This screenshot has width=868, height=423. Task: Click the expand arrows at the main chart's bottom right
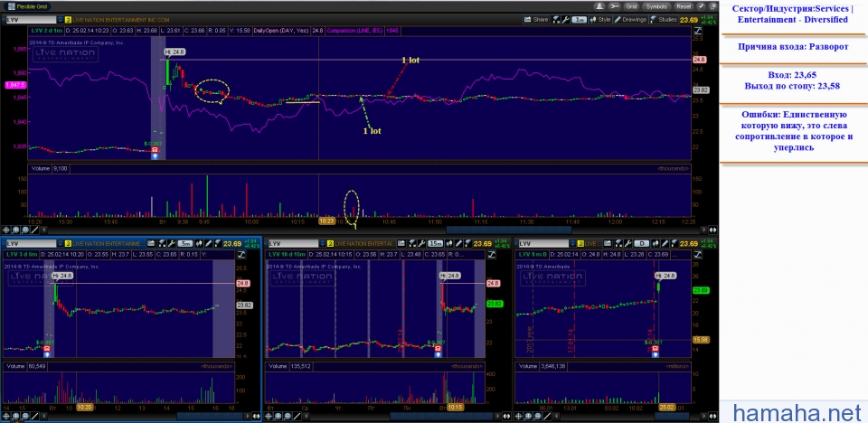[712, 230]
